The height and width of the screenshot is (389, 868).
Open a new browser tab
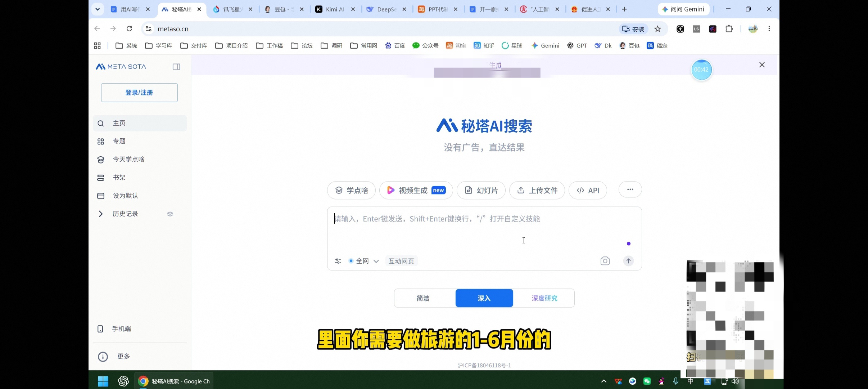point(624,9)
